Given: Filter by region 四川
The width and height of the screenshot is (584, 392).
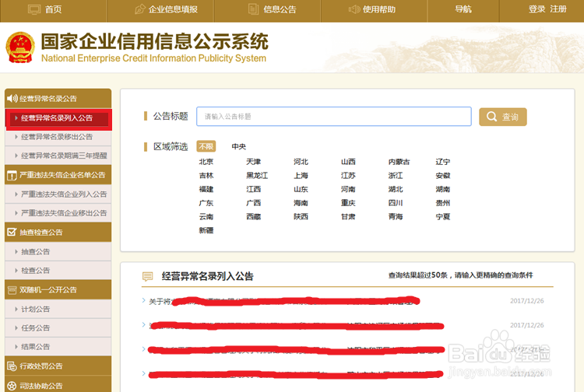Looking at the screenshot, I should click(x=396, y=203).
